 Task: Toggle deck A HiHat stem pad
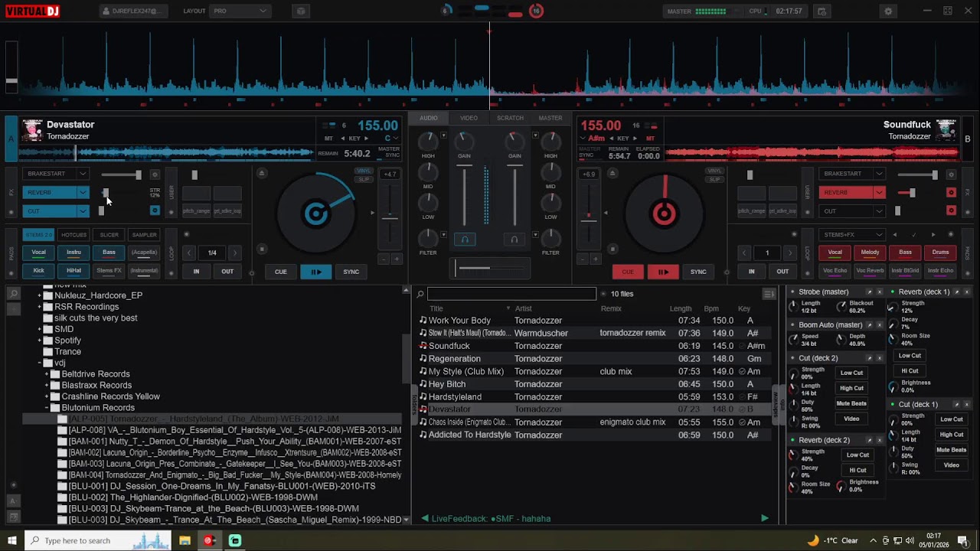click(x=73, y=270)
